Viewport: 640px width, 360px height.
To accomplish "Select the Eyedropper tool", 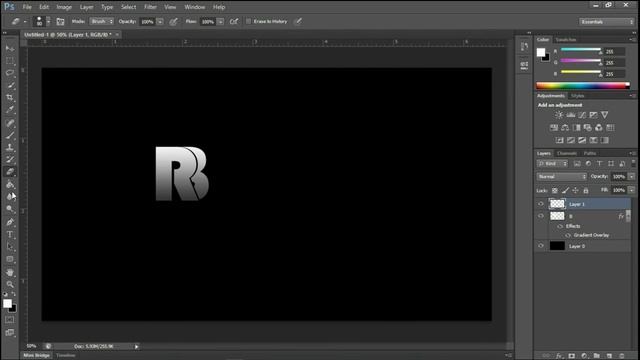I will tap(10, 110).
